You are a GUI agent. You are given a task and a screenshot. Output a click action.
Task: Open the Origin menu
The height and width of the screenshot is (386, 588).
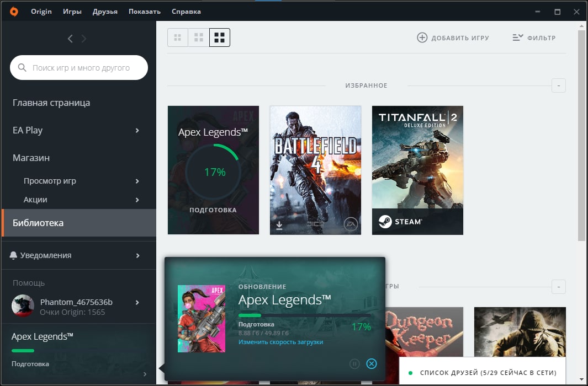click(x=41, y=12)
